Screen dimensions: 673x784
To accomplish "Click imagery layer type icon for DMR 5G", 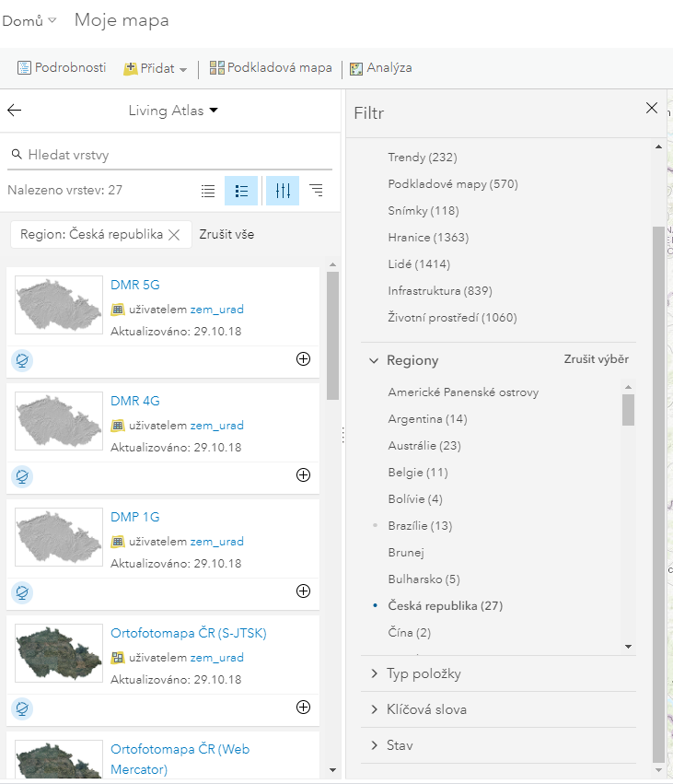I will click(x=118, y=310).
